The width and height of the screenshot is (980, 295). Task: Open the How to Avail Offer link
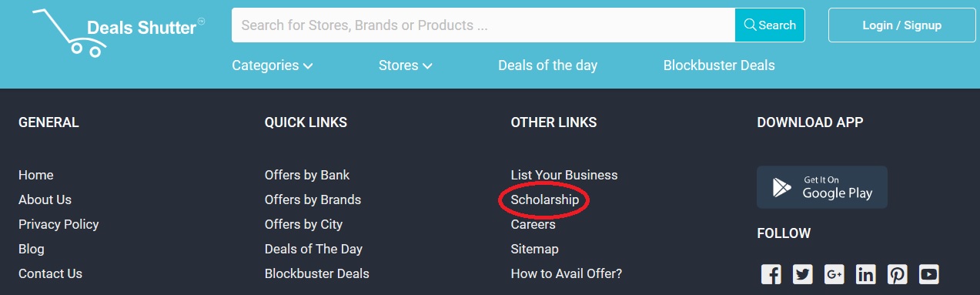click(x=567, y=273)
